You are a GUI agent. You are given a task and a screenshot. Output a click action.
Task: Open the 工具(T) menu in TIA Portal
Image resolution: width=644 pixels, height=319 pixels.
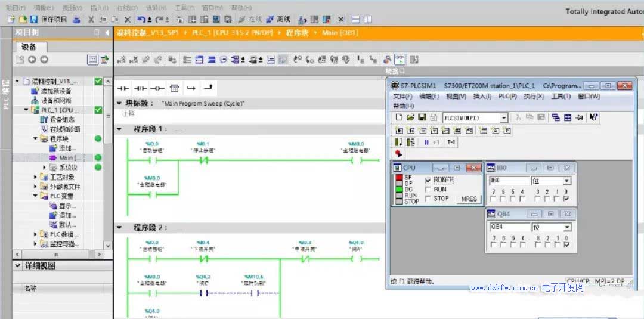[x=184, y=7]
